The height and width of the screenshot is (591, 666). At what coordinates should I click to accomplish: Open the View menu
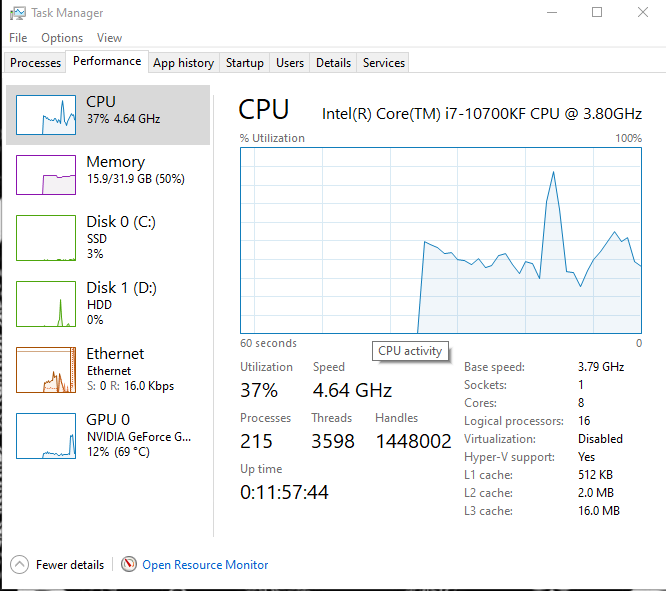(110, 38)
